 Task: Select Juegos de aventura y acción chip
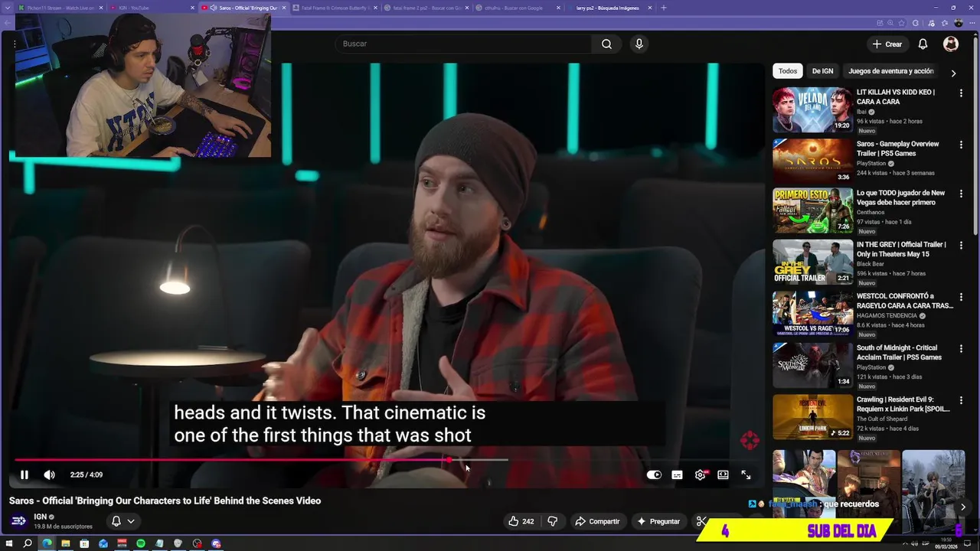pos(891,71)
